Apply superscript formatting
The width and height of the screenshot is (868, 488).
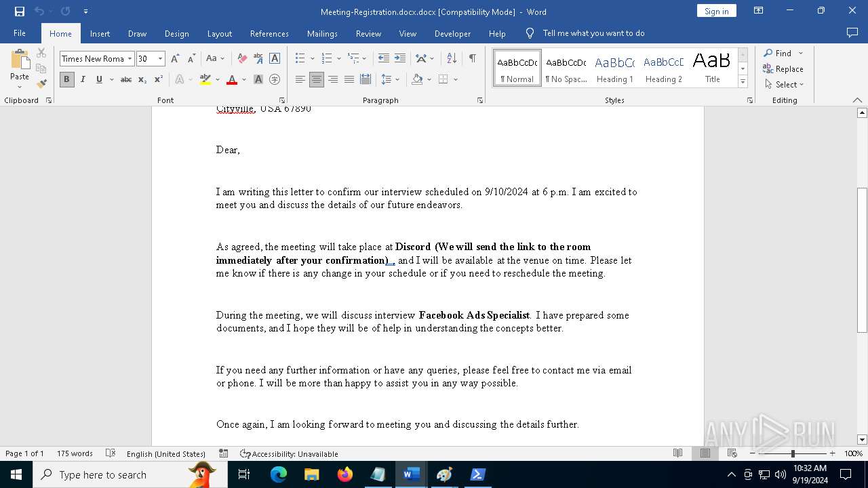coord(158,79)
